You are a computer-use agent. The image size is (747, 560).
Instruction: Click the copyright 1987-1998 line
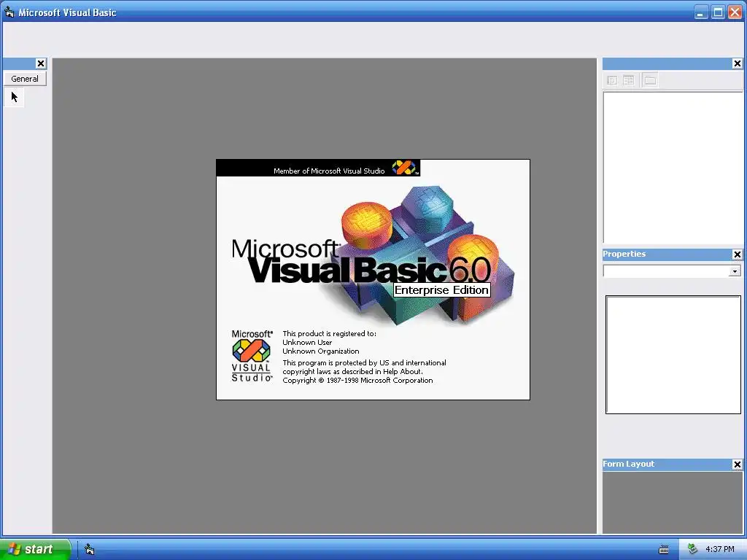pos(357,381)
